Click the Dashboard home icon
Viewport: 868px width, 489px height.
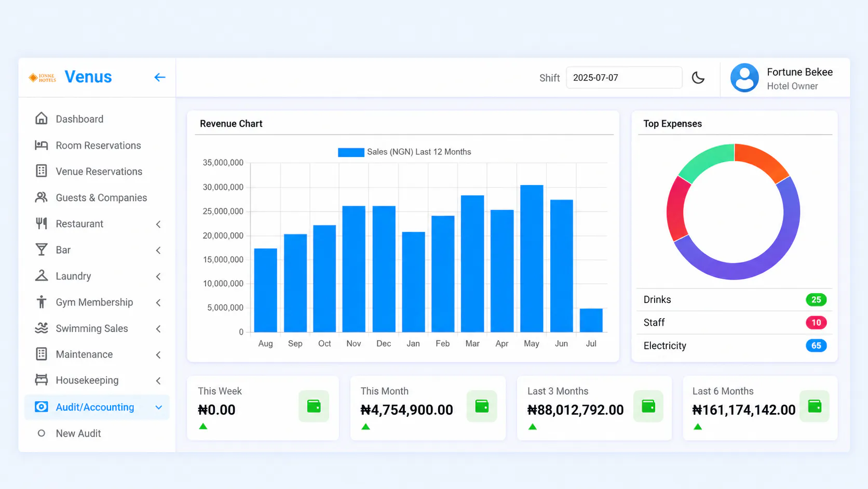(41, 118)
